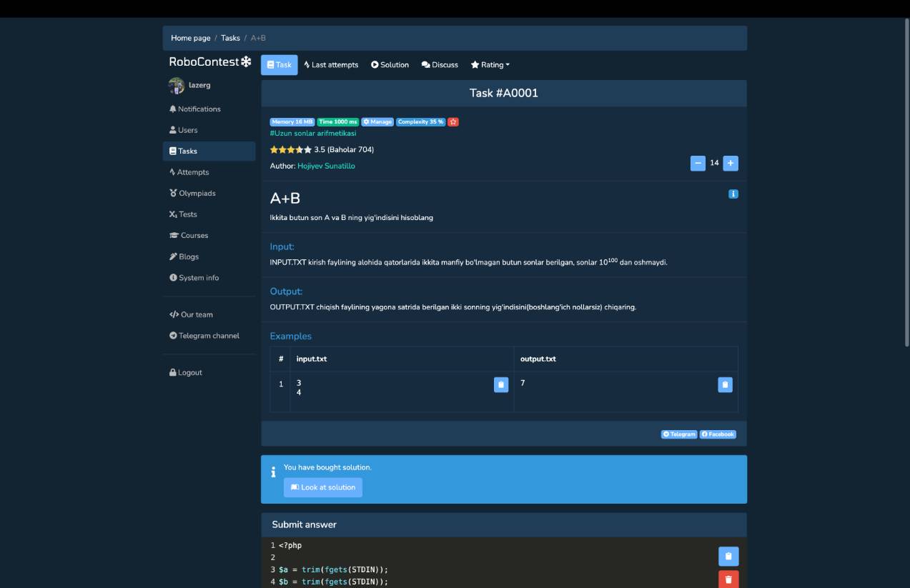The height and width of the screenshot is (588, 910).
Task: Click the red star favorite badge
Action: click(453, 121)
